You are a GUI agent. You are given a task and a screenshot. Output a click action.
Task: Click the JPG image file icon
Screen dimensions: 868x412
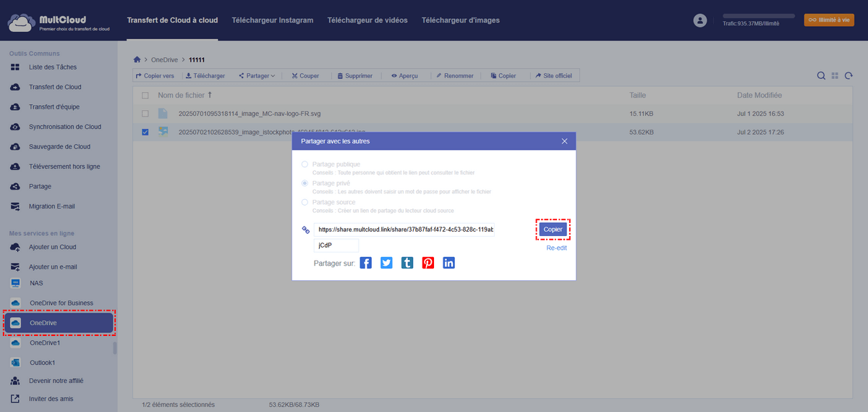click(163, 132)
